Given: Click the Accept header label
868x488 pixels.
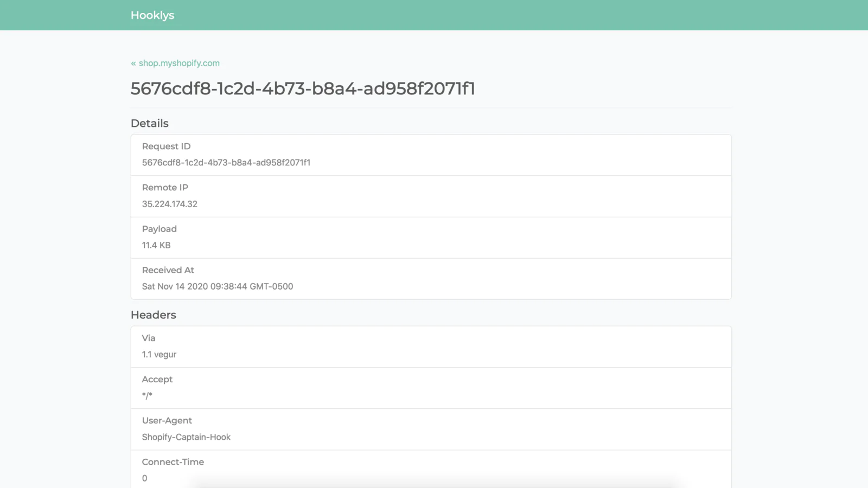Looking at the screenshot, I should coord(157,380).
